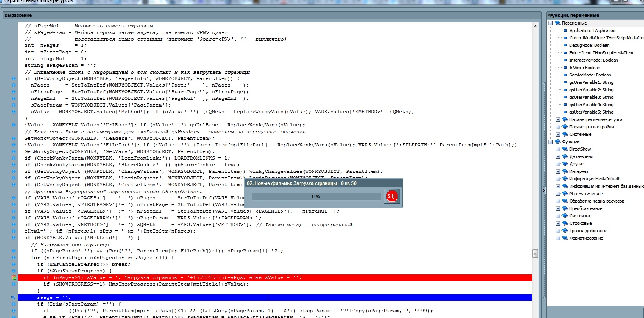Click the splitter arrow between code and side panel
This screenshot has height=318, width=644.
pos(544,190)
